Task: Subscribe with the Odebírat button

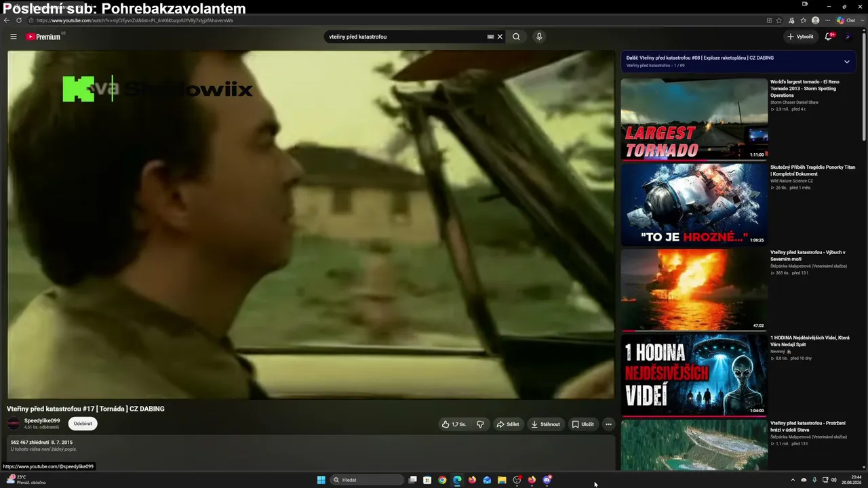Action: (83, 424)
